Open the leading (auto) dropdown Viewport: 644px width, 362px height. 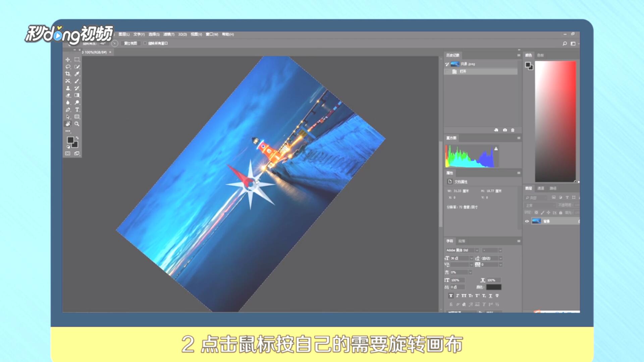[x=500, y=258]
